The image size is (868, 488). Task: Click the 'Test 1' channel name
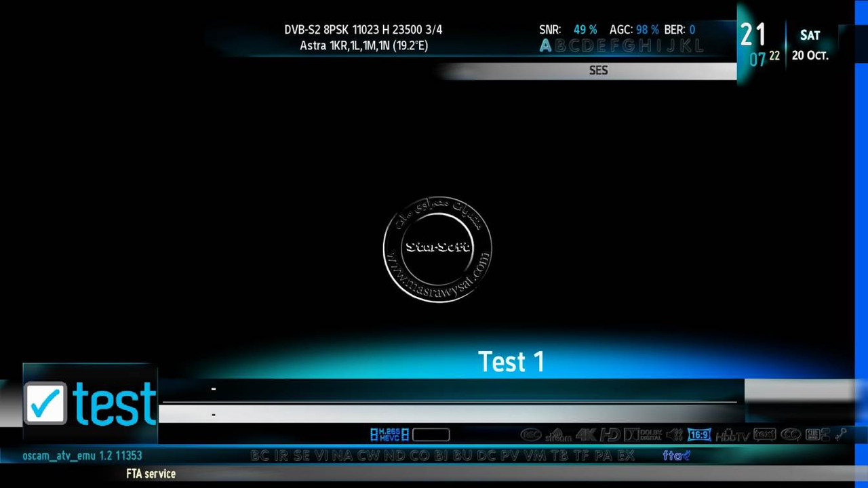click(511, 361)
